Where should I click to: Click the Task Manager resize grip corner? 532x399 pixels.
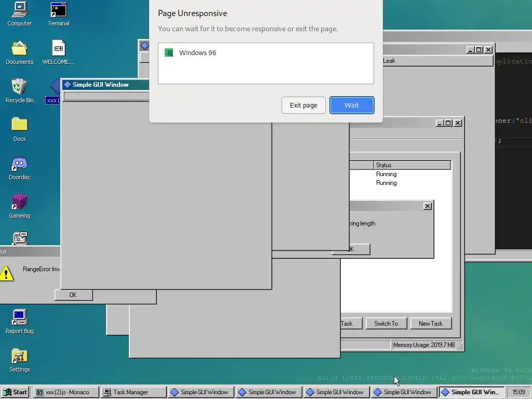coord(460,345)
